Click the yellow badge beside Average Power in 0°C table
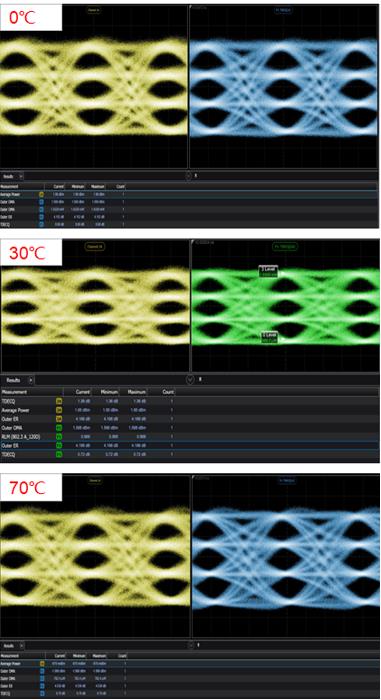381x700 pixels. point(42,195)
